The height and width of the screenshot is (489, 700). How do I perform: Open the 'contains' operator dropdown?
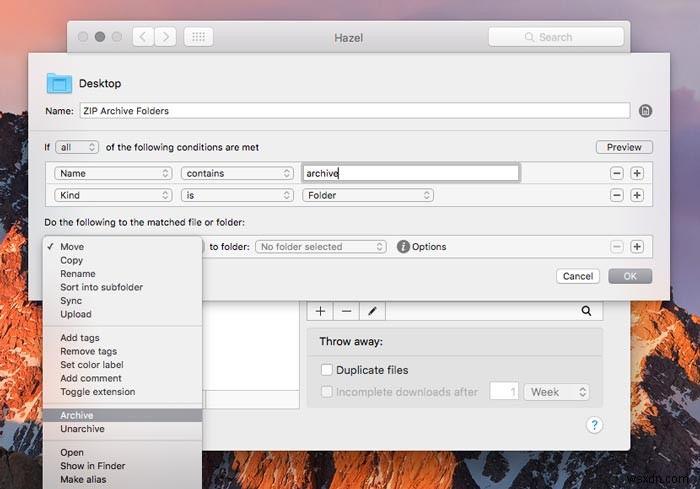tap(236, 173)
